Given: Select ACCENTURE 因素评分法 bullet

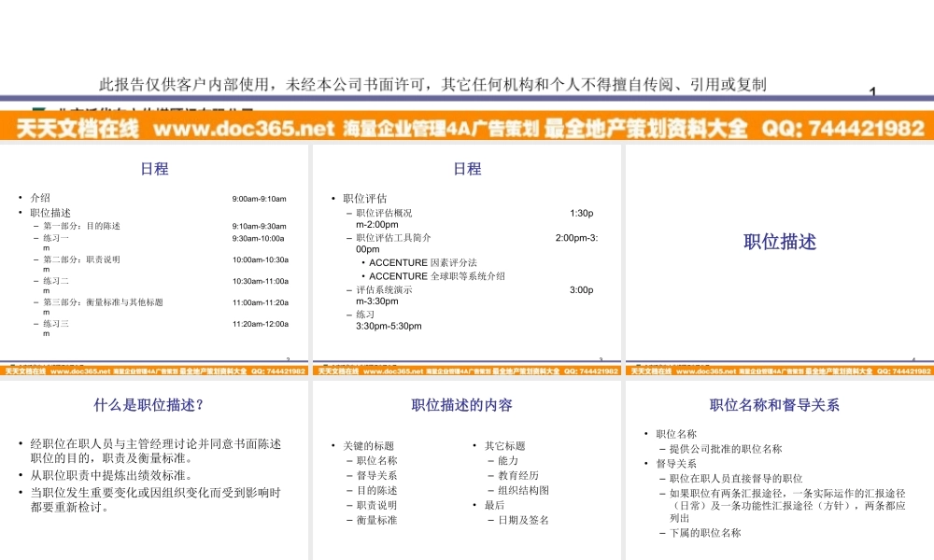Looking at the screenshot, I should (423, 262).
